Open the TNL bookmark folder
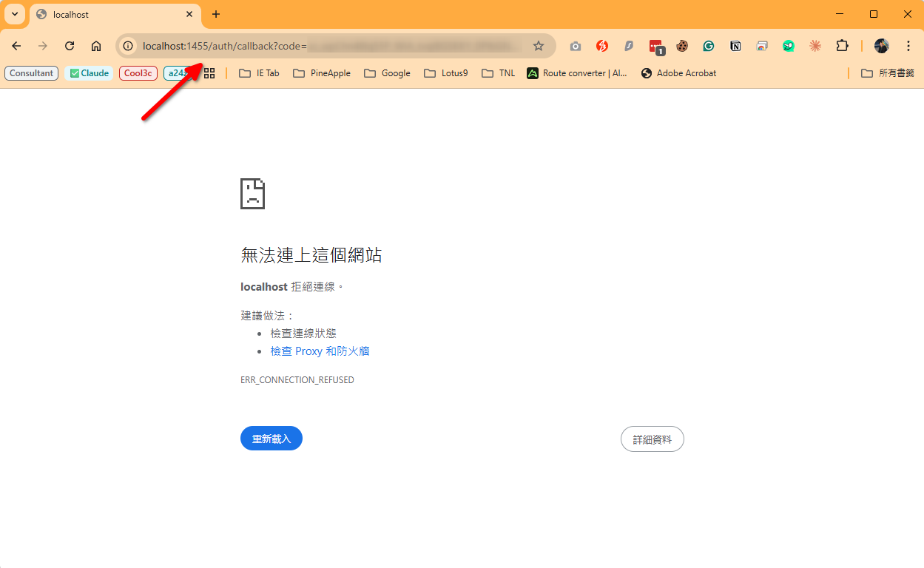This screenshot has height=568, width=924. (x=498, y=73)
